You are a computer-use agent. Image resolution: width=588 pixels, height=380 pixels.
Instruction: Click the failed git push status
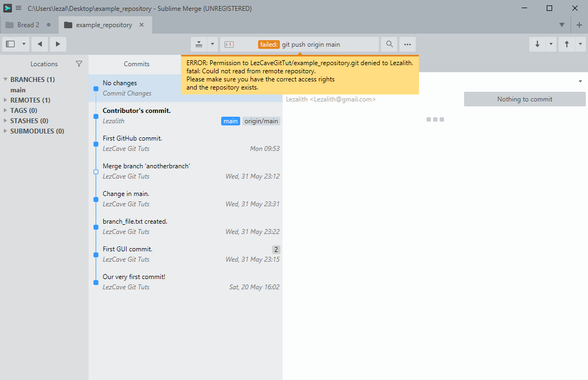(x=299, y=45)
